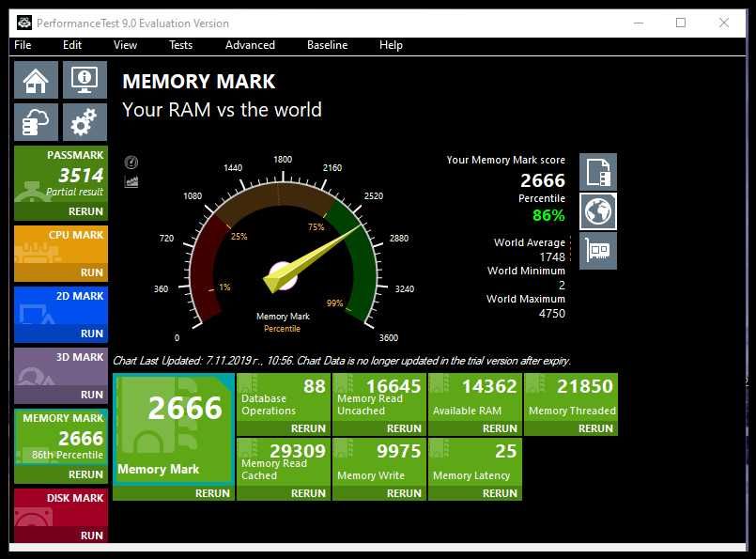Rerun Memory Mark from the sidebar
The image size is (756, 559).
coord(85,474)
